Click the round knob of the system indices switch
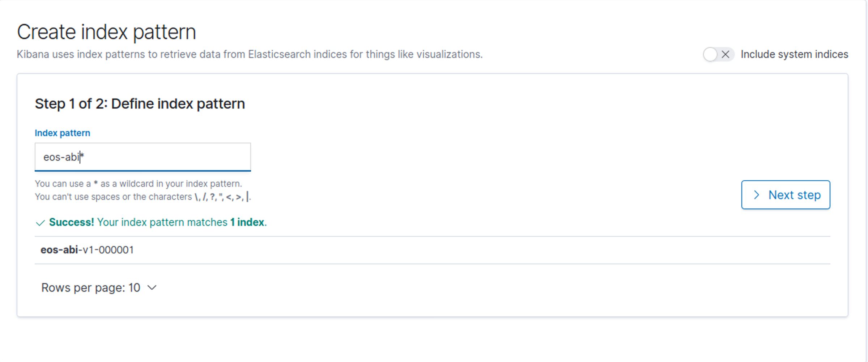868x362 pixels. pos(710,54)
